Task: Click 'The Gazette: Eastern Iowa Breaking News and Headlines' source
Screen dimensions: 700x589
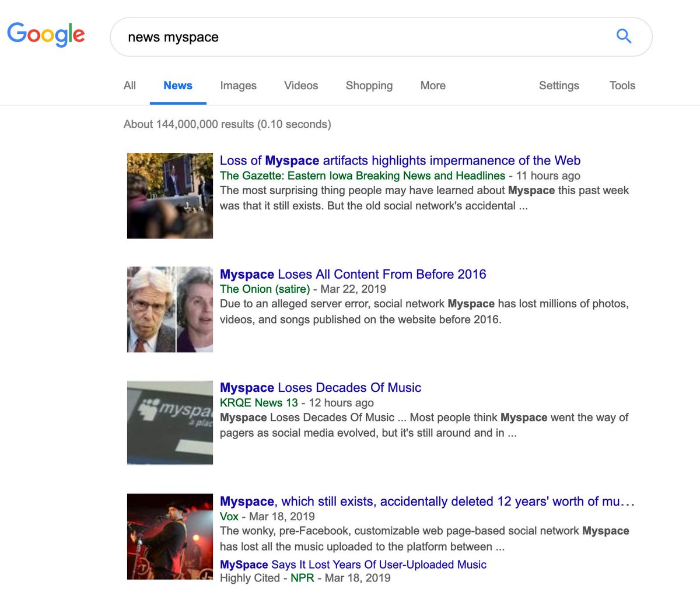Action: [x=362, y=176]
